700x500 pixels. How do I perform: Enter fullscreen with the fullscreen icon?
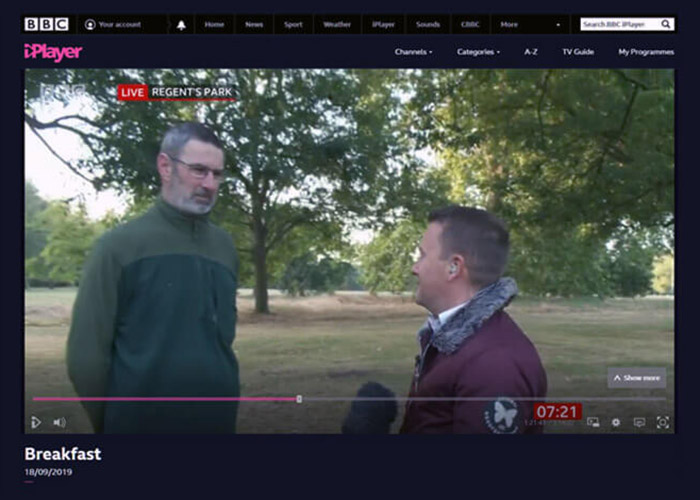pyautogui.click(x=662, y=422)
